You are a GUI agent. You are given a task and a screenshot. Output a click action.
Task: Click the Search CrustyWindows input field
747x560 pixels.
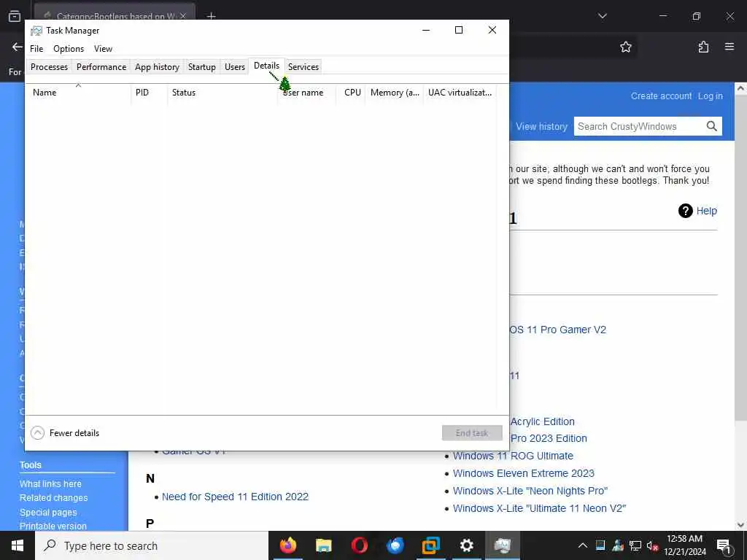638,126
